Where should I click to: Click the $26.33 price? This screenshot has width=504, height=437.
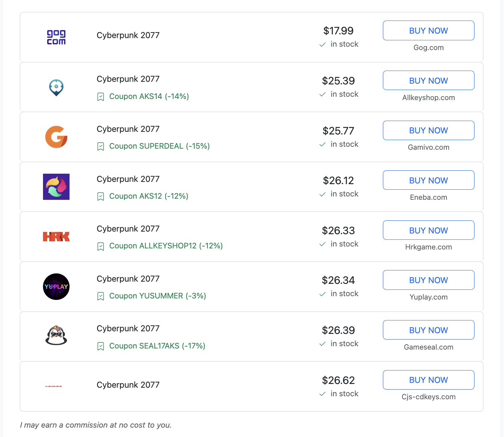[x=338, y=230]
